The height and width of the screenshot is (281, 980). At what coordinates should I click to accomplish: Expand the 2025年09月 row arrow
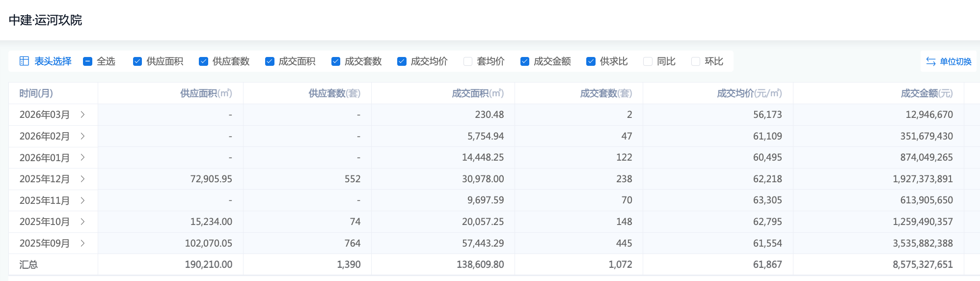82,243
